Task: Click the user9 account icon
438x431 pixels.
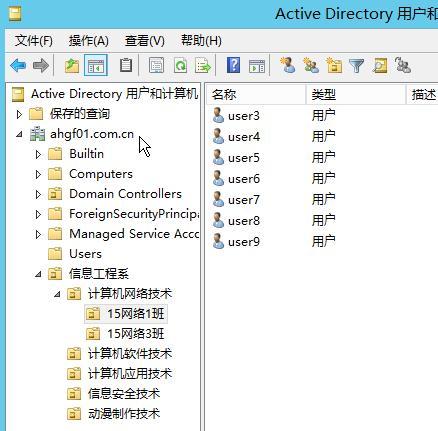Action: [218, 241]
